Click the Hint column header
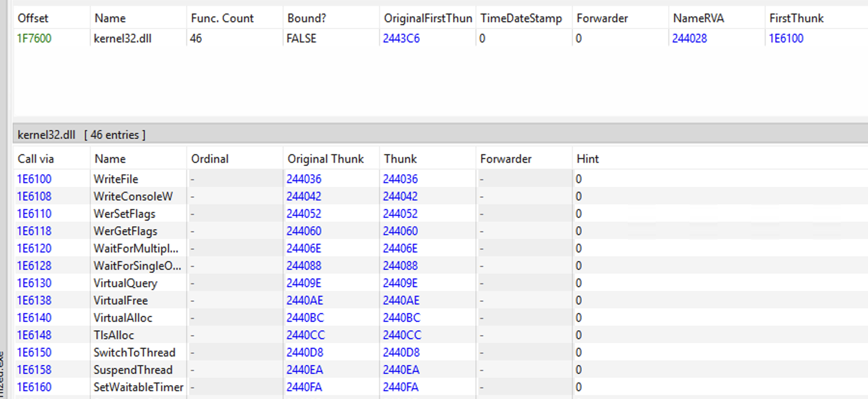Screen dimensions: 868x399 pos(587,159)
